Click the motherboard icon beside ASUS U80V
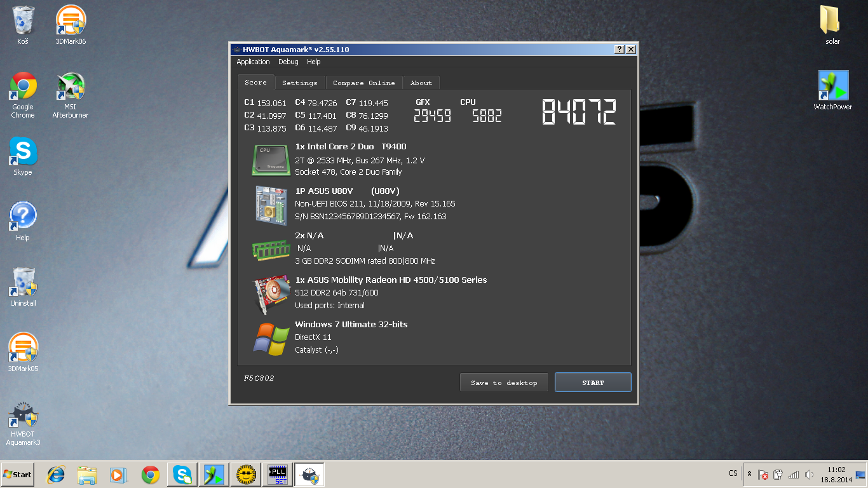 (x=271, y=205)
